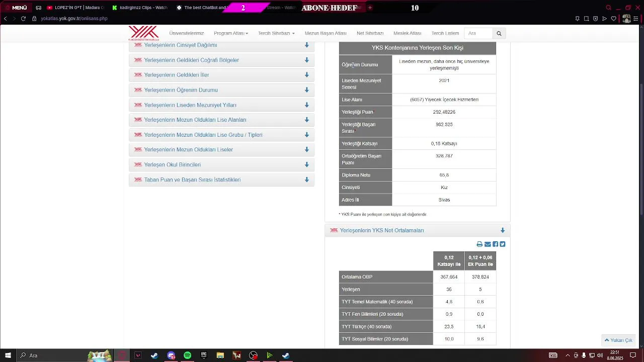Click the search magnifier button in navbar

pyautogui.click(x=499, y=33)
